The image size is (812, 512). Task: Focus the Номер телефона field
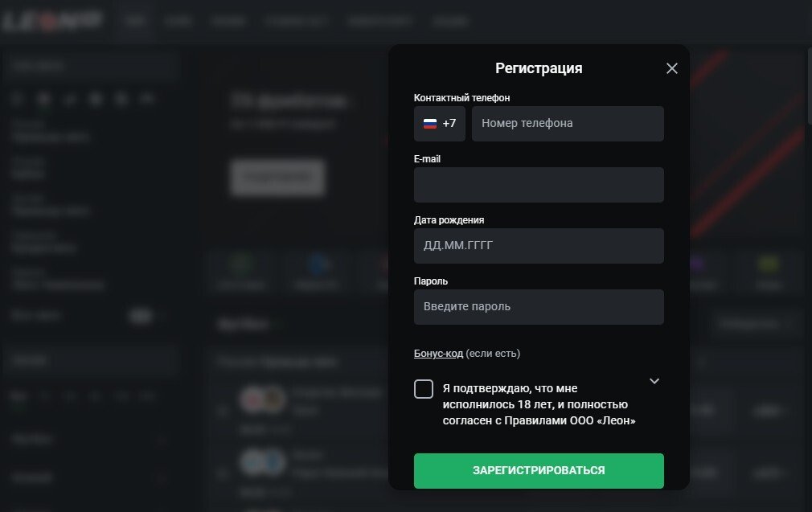coord(568,124)
